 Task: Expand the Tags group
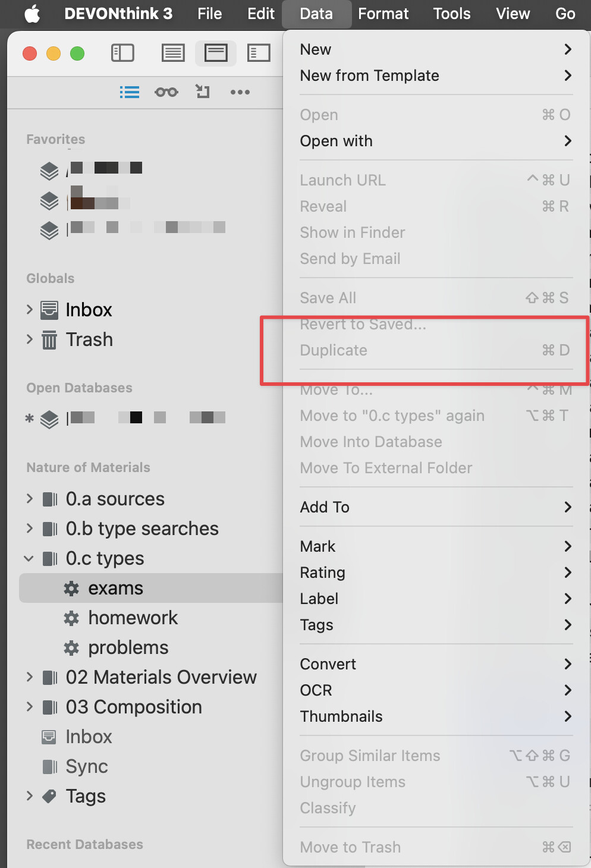tap(30, 795)
